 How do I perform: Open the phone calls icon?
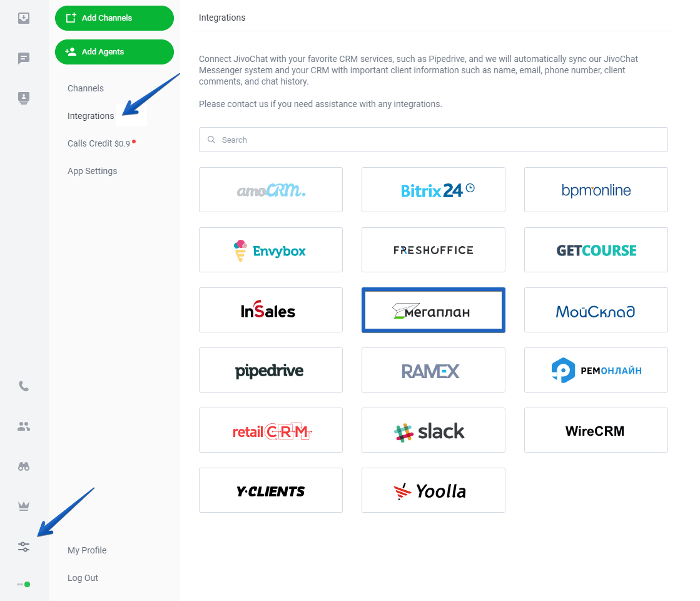24,386
